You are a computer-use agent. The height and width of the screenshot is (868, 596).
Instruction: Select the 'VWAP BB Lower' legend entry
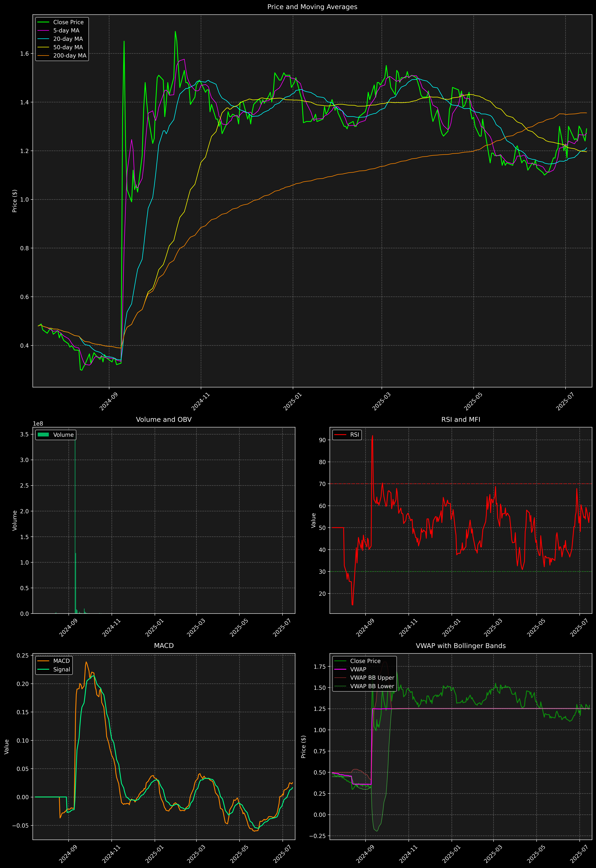tap(372, 686)
